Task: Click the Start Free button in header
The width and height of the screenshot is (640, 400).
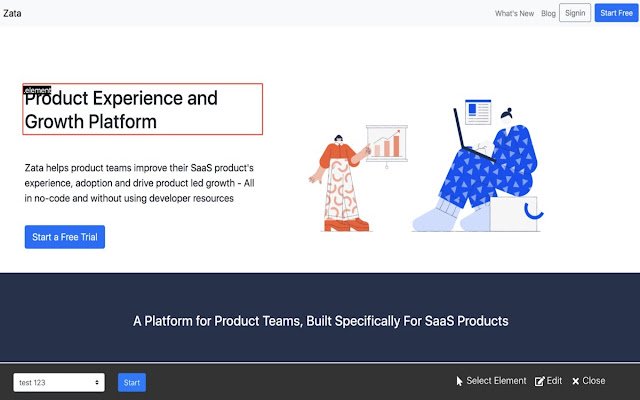Action: tap(616, 13)
